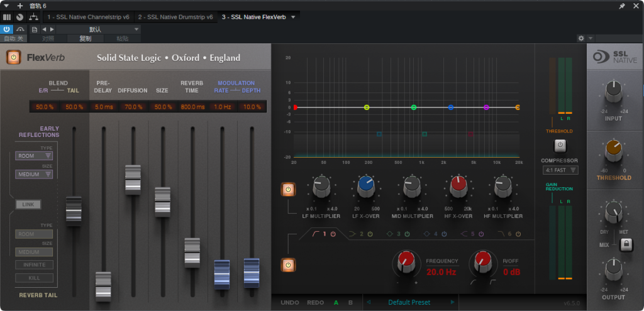The image size is (644, 311).
Task: Toggle EQ band 2 power
Action: 370,234
